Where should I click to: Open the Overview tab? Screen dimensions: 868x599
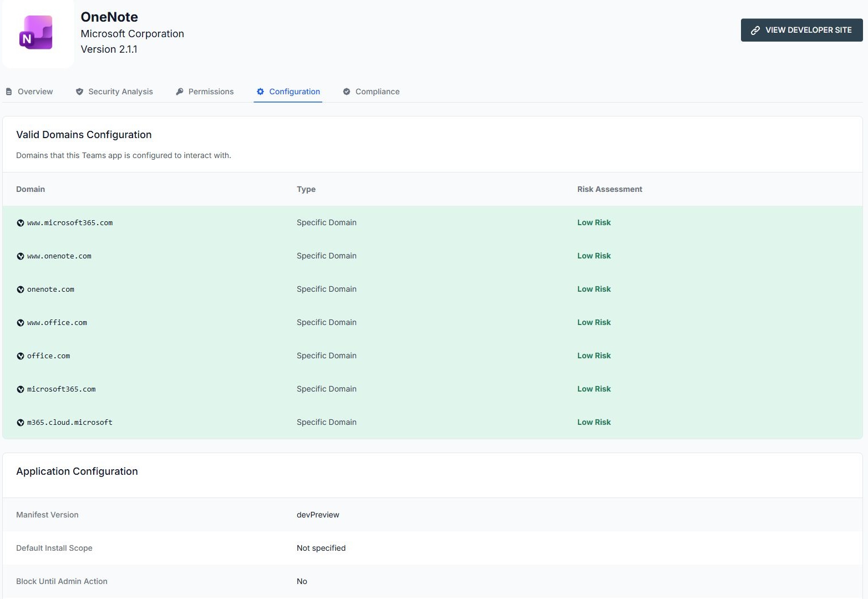[x=29, y=92]
